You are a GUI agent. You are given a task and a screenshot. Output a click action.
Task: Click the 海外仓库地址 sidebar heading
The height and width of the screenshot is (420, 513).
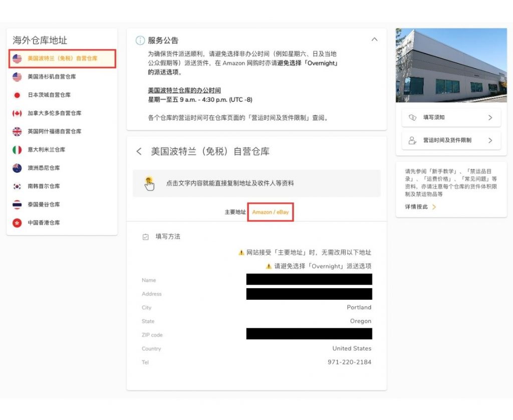tap(40, 40)
